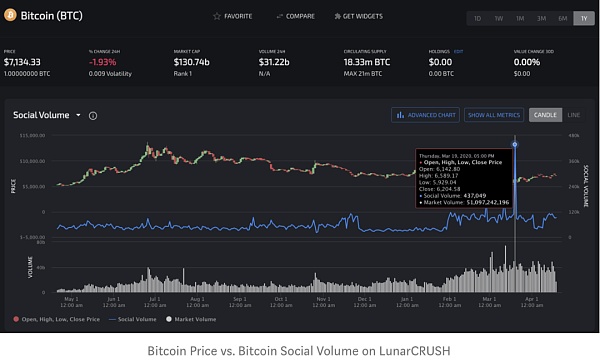Click the Get Widgets puzzle icon
Screen dimensions: 600x361
(x=338, y=16)
